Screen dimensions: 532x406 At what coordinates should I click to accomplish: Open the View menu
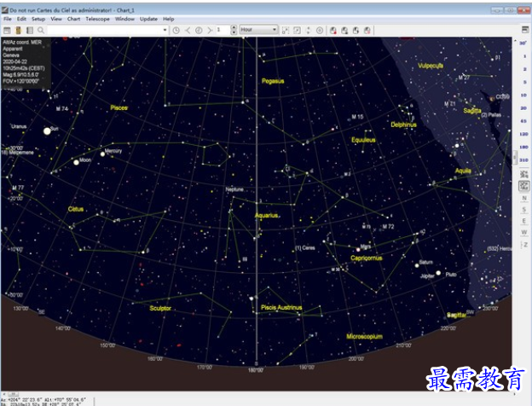pos(56,19)
